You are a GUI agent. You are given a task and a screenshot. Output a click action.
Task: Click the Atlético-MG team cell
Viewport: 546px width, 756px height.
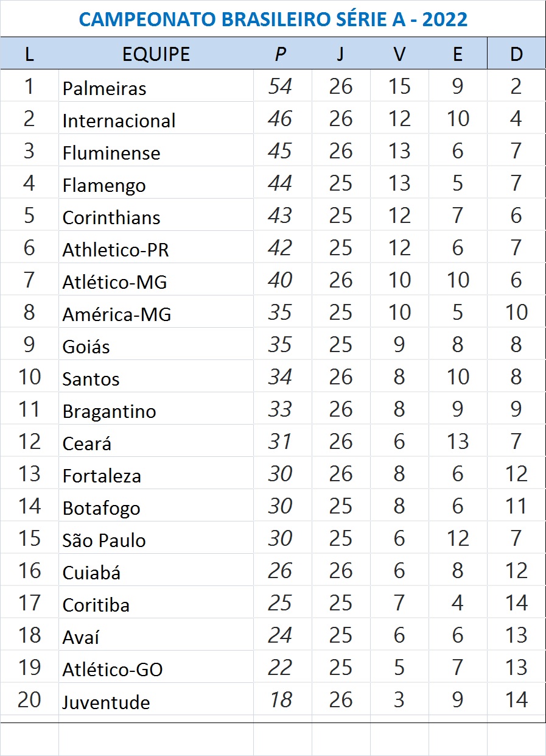coord(156,280)
